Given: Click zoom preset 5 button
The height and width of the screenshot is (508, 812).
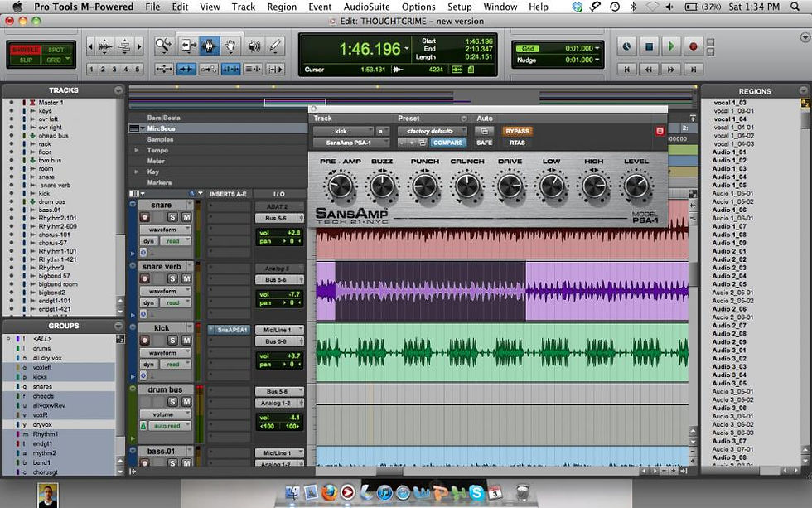Looking at the screenshot, I should point(138,69).
